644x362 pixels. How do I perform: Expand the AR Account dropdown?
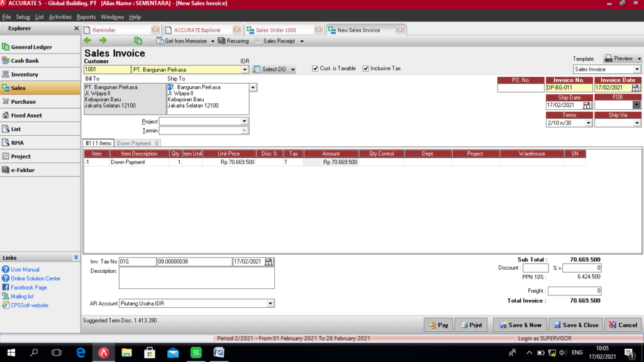point(270,304)
